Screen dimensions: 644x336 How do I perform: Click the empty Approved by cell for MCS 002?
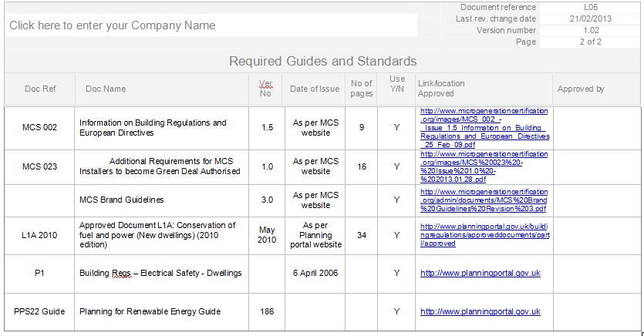coord(595,127)
